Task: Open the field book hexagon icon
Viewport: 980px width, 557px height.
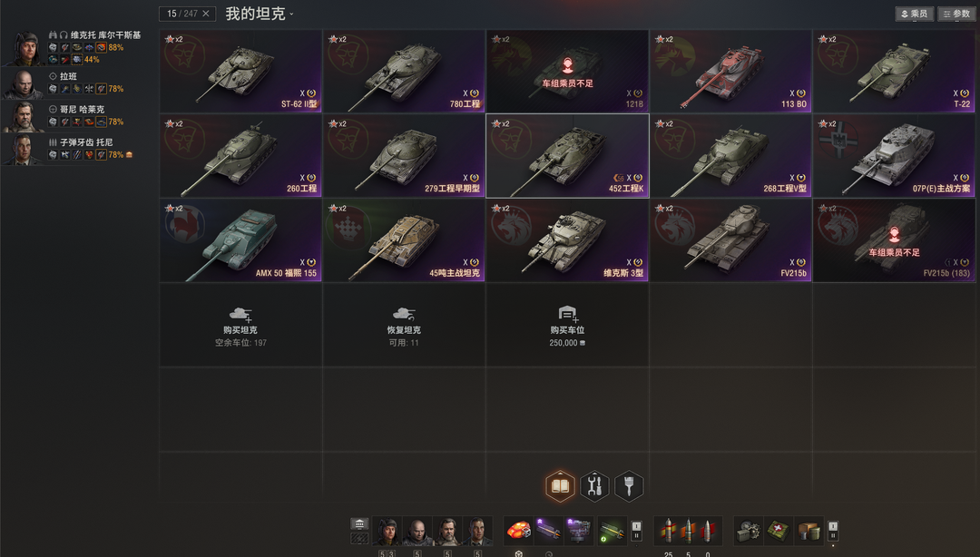Action: coord(560,485)
